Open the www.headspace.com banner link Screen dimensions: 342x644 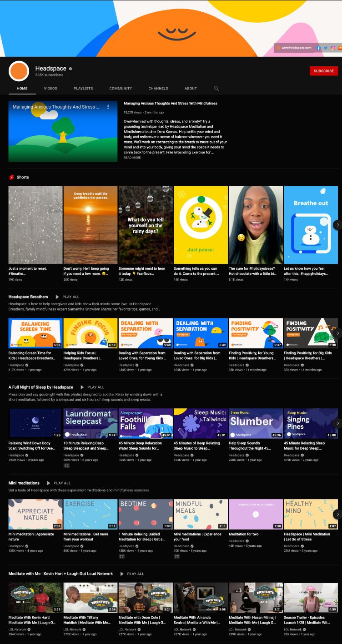click(297, 48)
